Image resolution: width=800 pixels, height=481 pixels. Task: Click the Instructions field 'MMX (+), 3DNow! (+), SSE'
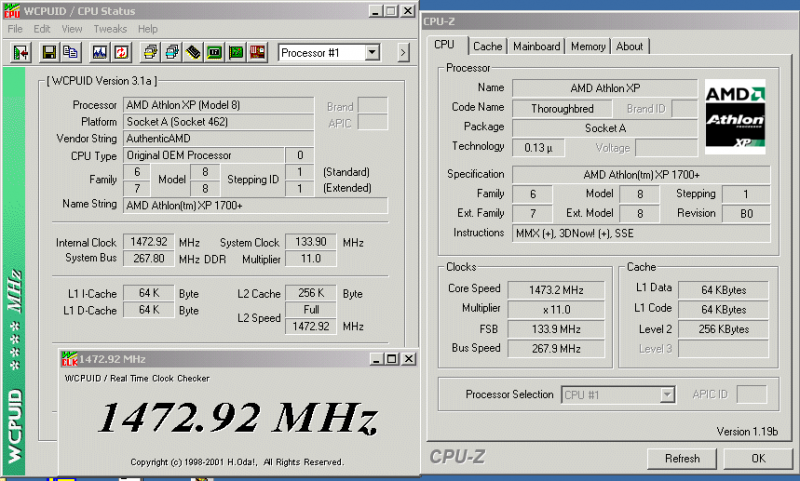pyautogui.click(x=641, y=234)
